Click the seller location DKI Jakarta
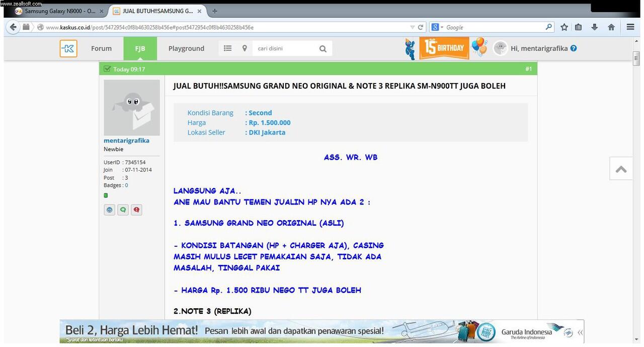The width and height of the screenshot is (644, 347). coord(267,132)
